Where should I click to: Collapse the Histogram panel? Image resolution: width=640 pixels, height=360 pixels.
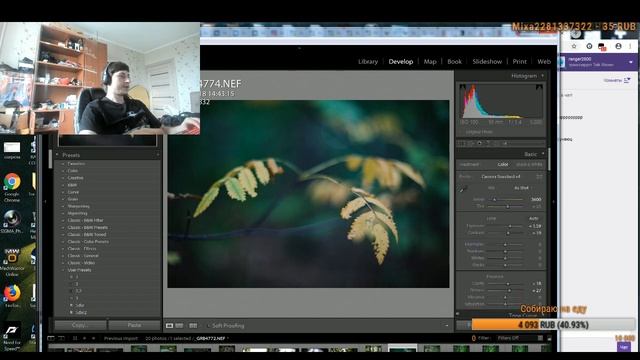542,76
